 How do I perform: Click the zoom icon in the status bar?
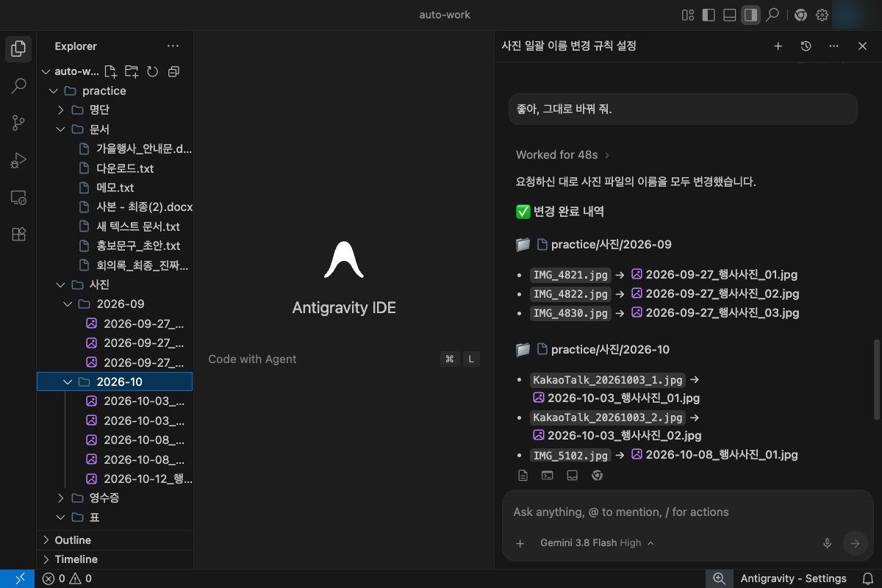click(x=719, y=578)
